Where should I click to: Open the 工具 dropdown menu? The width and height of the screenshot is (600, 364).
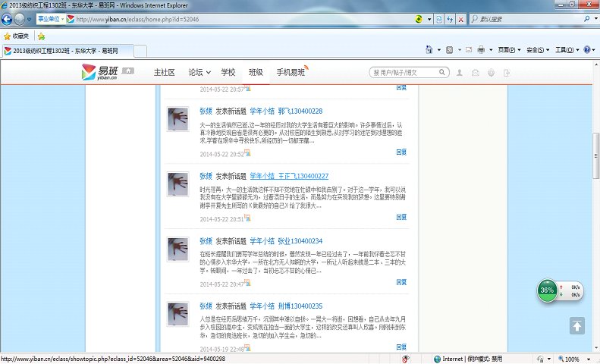566,50
